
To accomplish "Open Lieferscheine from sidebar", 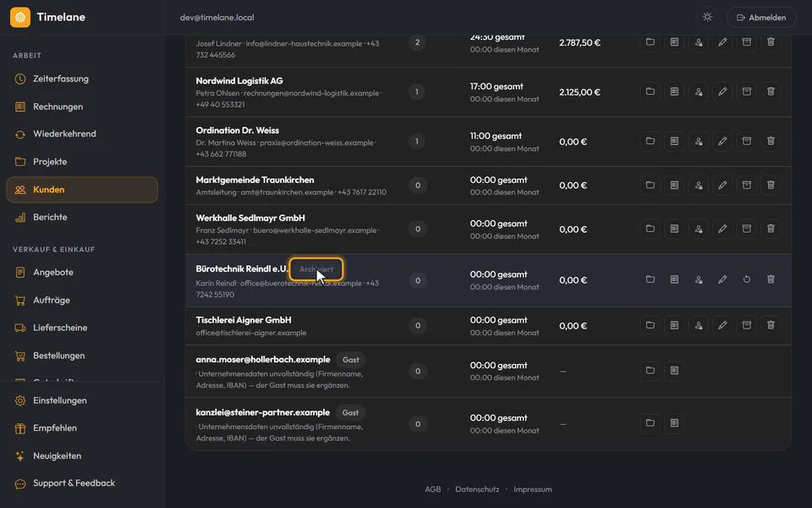I will click(82, 328).
